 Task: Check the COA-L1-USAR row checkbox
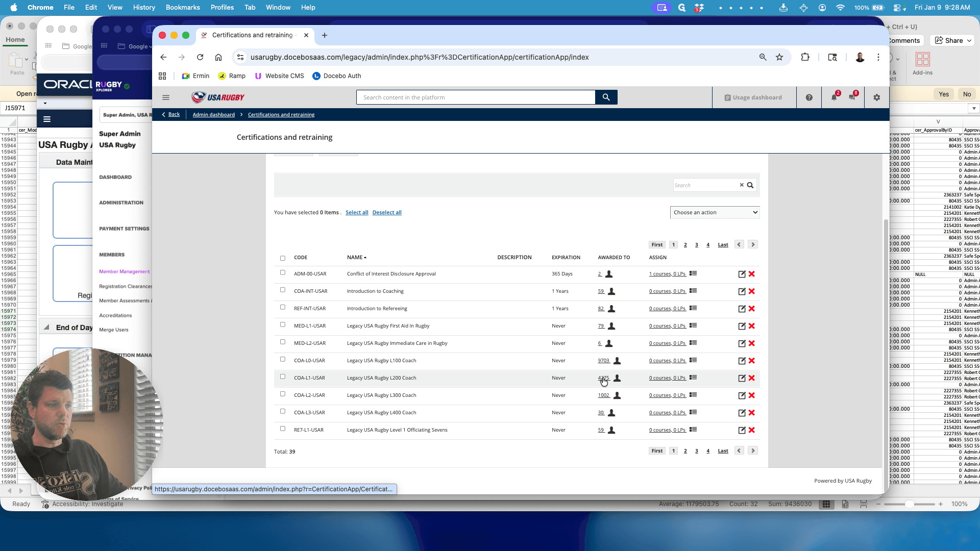[283, 377]
